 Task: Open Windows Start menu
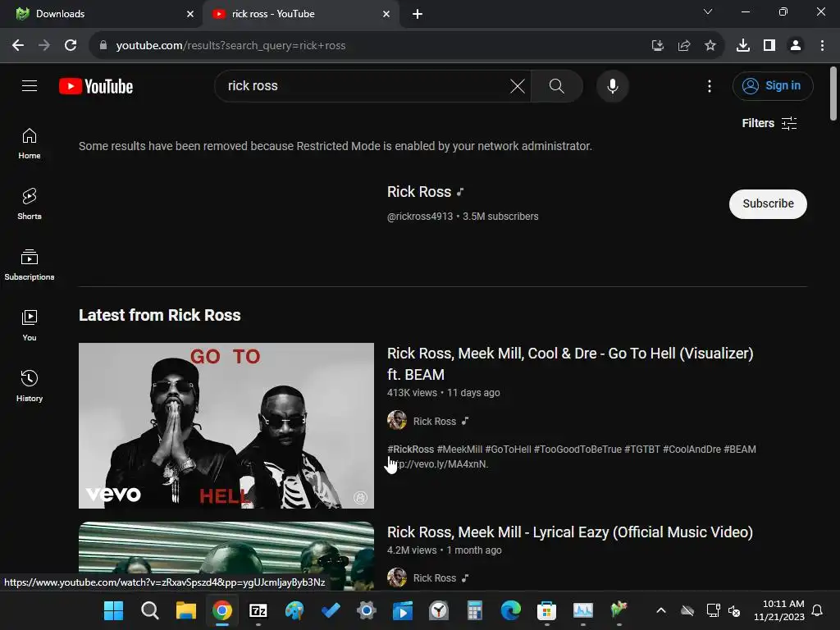coord(113,610)
